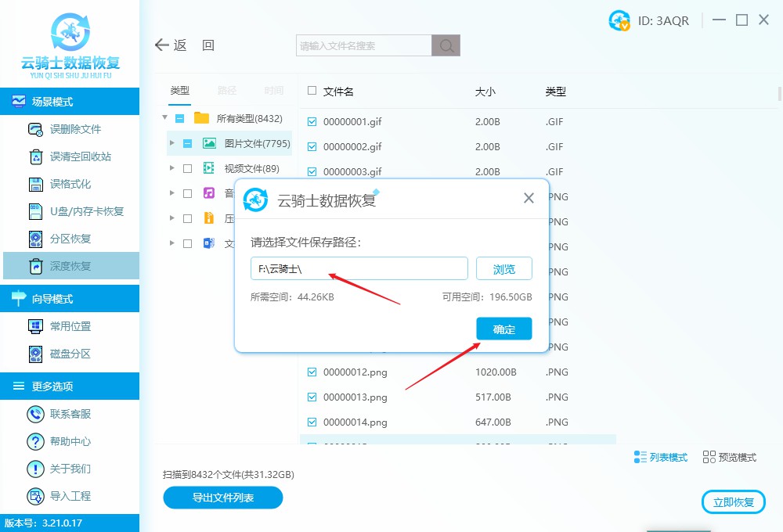Click the 647.00B size cell
This screenshot has height=532, width=783.
click(x=493, y=422)
